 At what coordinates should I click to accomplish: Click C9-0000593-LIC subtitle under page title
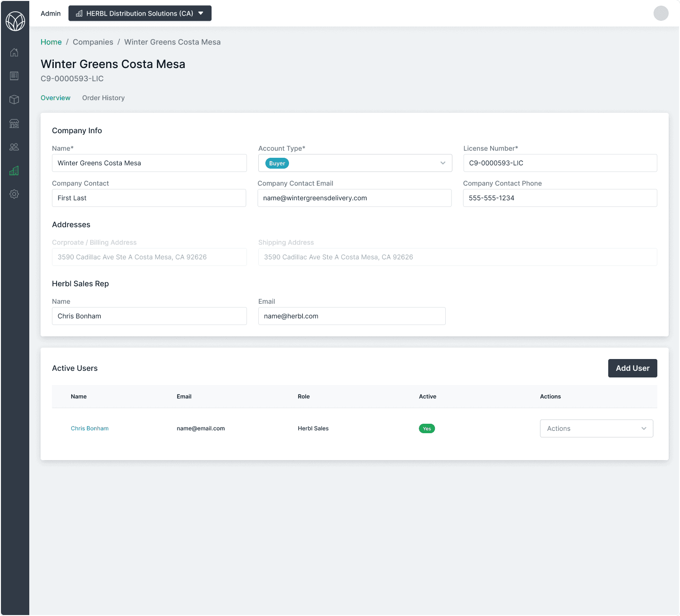[72, 78]
